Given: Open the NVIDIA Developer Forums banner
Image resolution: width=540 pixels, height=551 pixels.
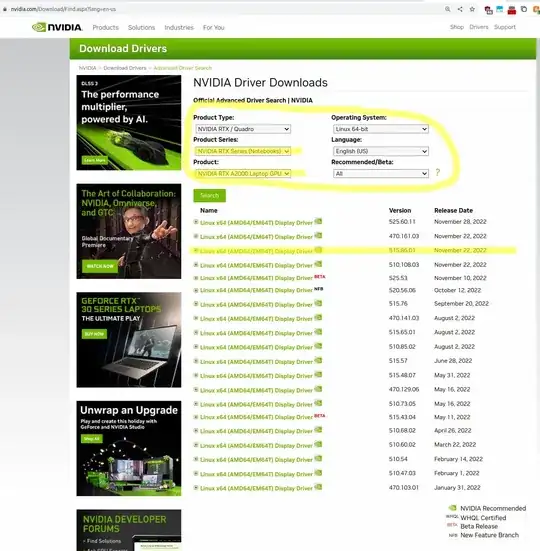Looking at the screenshot, I should point(129,530).
